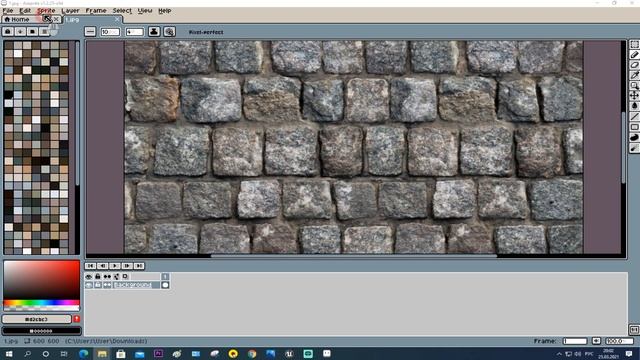Click the sort palette button
Screen dimensions: 640x360
click(x=20, y=31)
